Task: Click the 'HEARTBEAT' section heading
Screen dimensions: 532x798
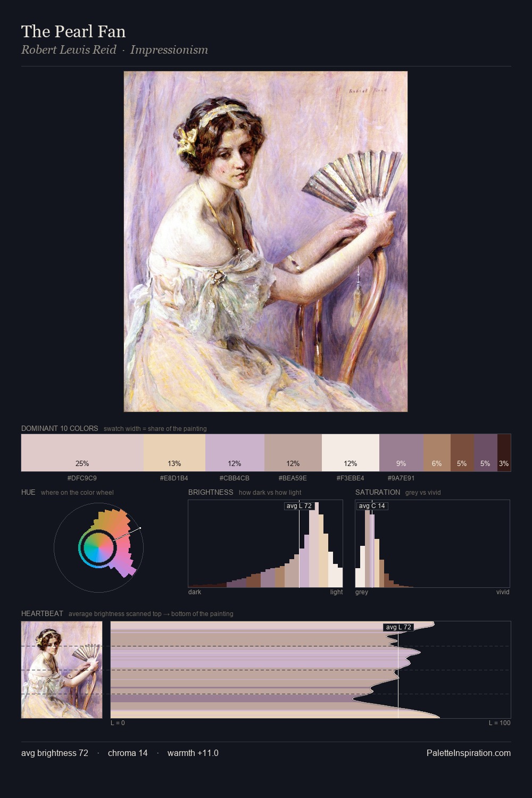Action: [x=42, y=613]
